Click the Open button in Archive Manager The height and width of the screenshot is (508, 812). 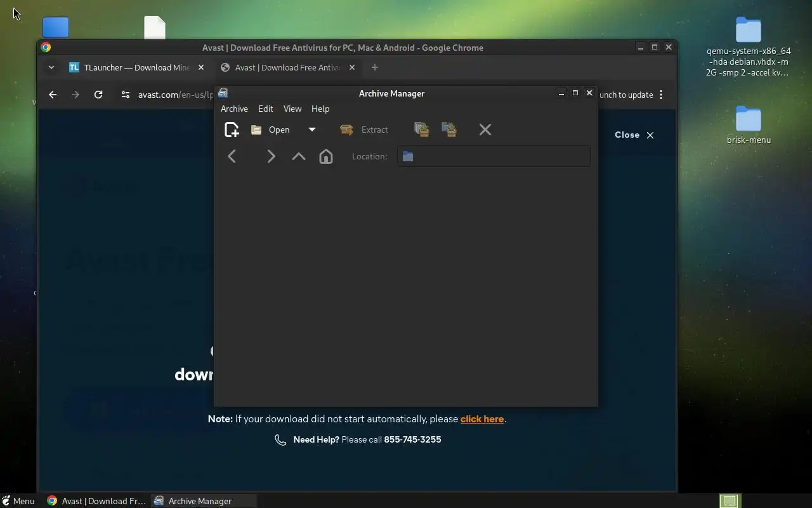click(x=271, y=130)
